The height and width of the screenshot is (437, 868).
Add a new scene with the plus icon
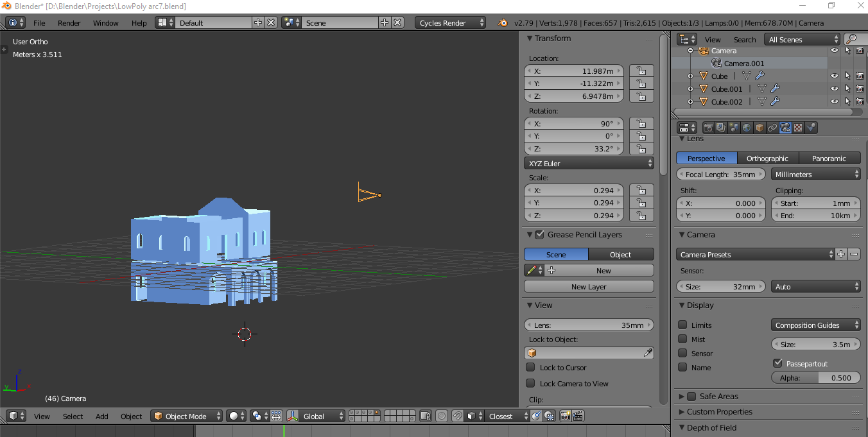pos(385,22)
